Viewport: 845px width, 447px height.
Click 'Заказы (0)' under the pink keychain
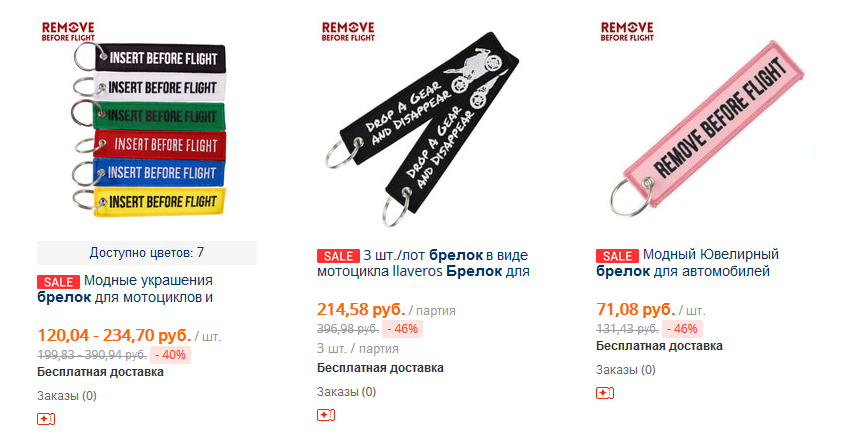click(626, 370)
